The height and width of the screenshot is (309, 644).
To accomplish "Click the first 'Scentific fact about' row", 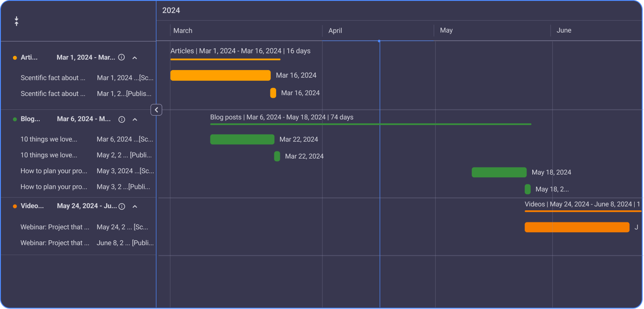I will coord(53,78).
